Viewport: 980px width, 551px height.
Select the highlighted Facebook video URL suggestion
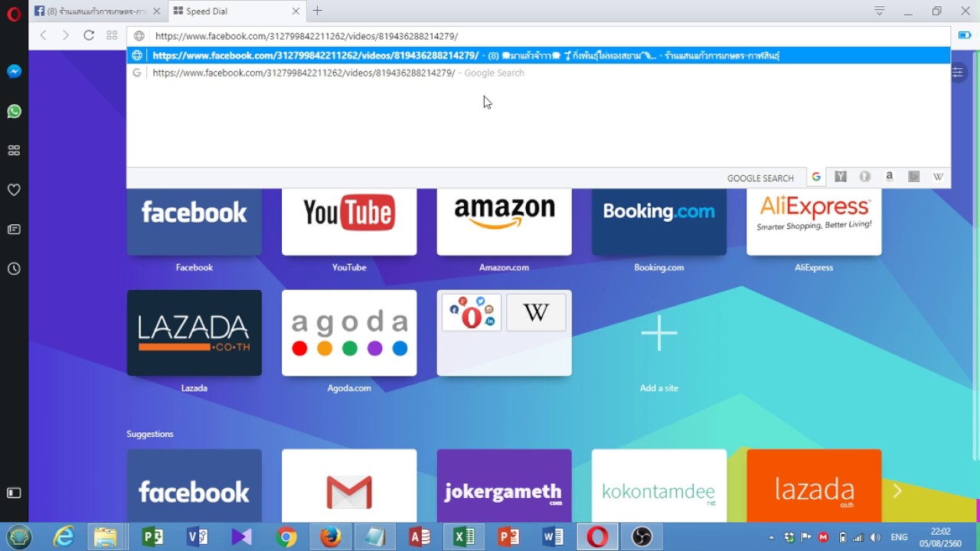tap(539, 55)
